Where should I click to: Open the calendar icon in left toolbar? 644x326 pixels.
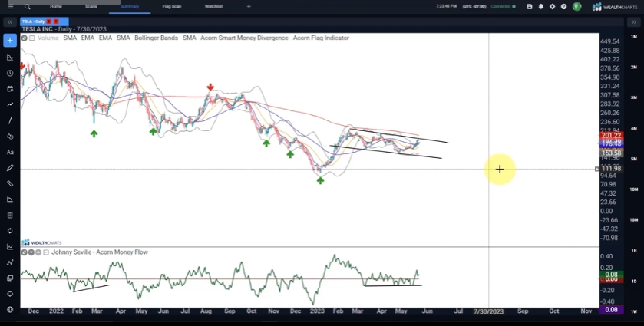(x=10, y=89)
